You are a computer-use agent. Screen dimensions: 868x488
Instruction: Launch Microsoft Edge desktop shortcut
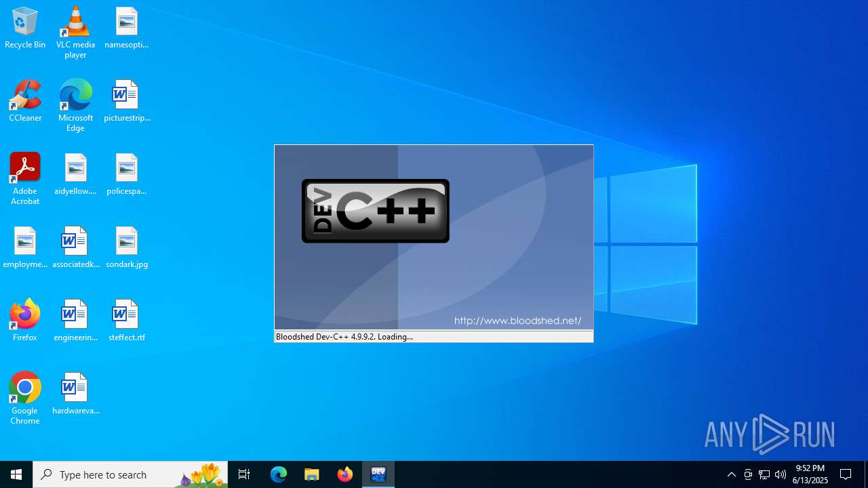(x=75, y=106)
